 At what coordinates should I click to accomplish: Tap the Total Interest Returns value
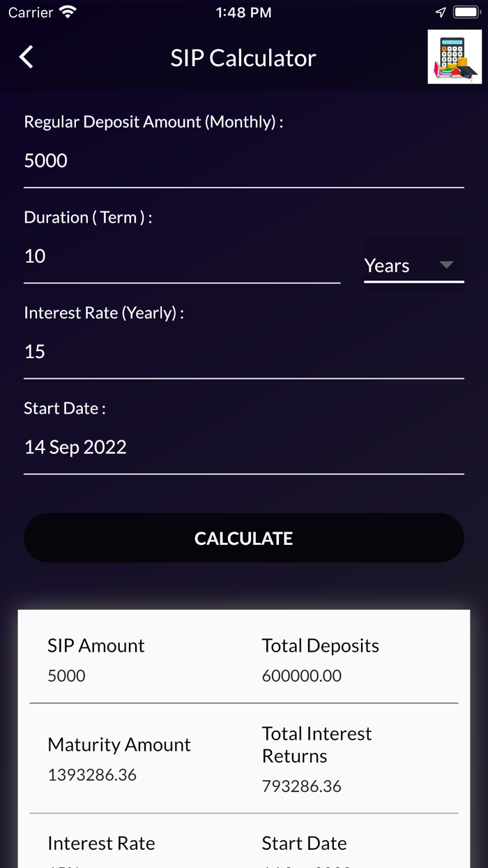click(302, 787)
